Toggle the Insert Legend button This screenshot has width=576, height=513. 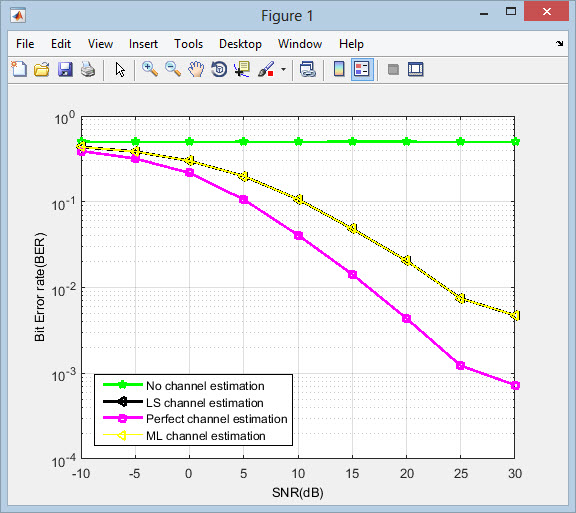point(362,69)
